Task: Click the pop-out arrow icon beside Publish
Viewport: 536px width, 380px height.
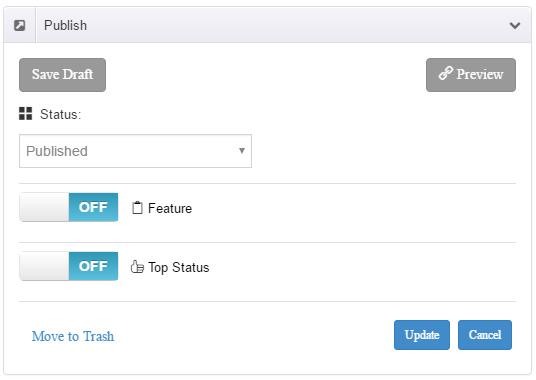Action: (19, 25)
